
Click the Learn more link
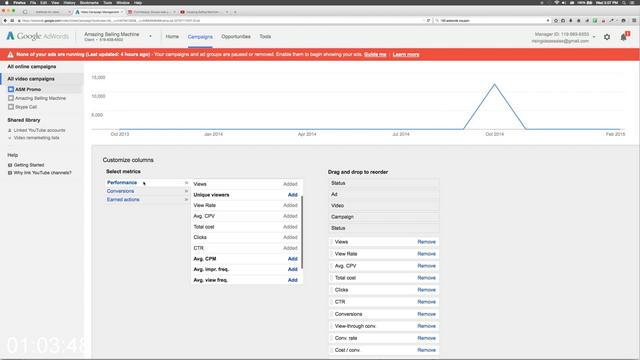click(x=406, y=54)
